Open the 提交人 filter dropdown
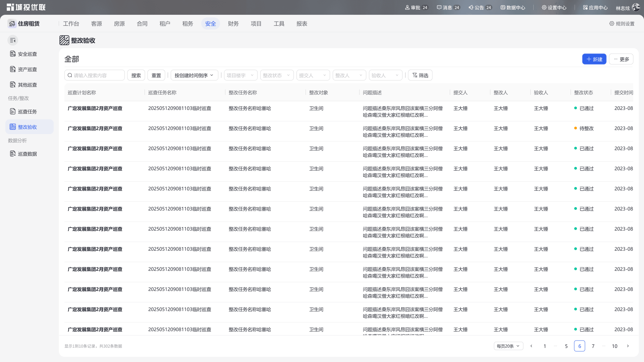Image resolution: width=644 pixels, height=362 pixels. 313,75
